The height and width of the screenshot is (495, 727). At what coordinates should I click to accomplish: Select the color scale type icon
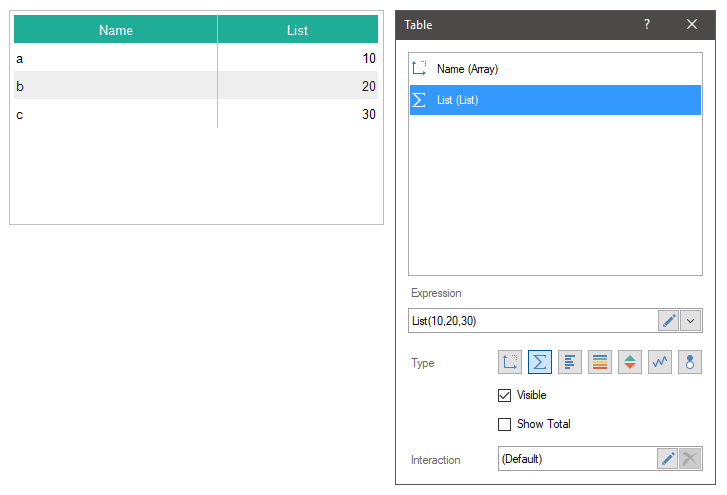(600, 362)
